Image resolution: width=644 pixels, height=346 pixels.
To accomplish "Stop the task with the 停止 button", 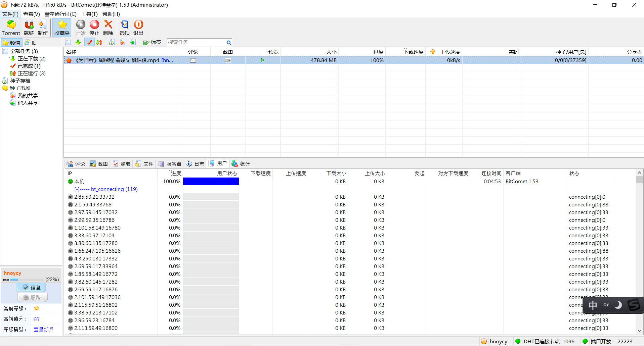I will [x=94, y=28].
